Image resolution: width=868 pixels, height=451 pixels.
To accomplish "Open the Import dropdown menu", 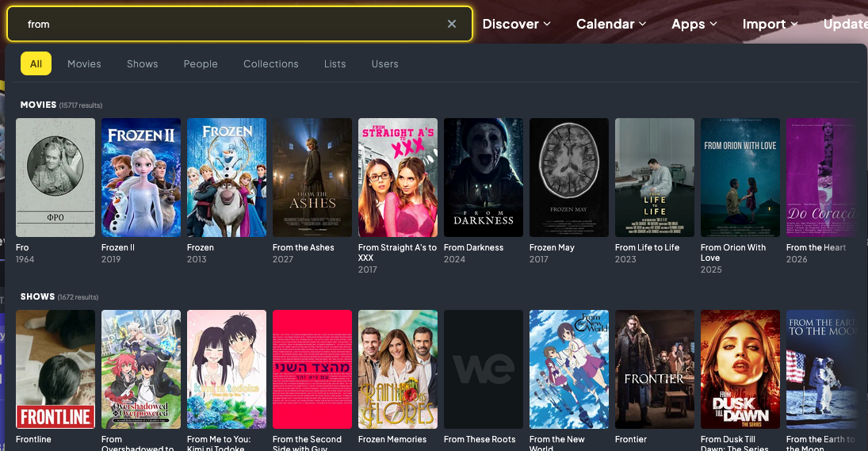I will [x=770, y=24].
